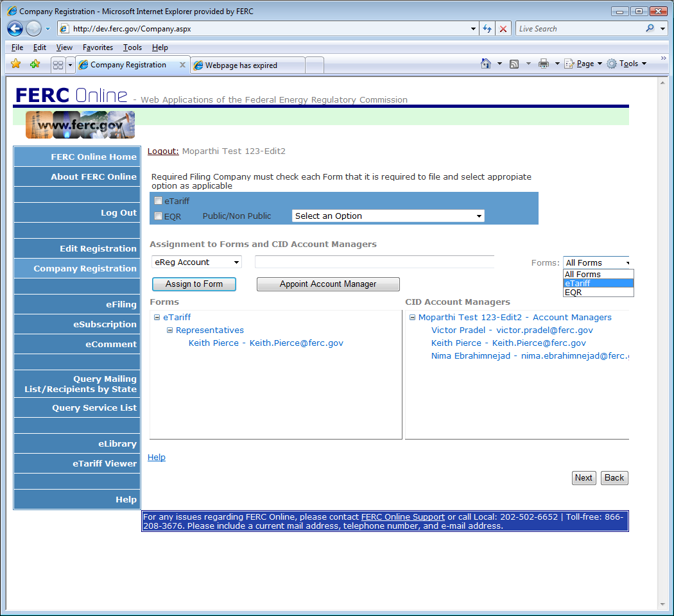Click the FERC Online Support link
Image resolution: width=674 pixels, height=616 pixels.
(402, 517)
